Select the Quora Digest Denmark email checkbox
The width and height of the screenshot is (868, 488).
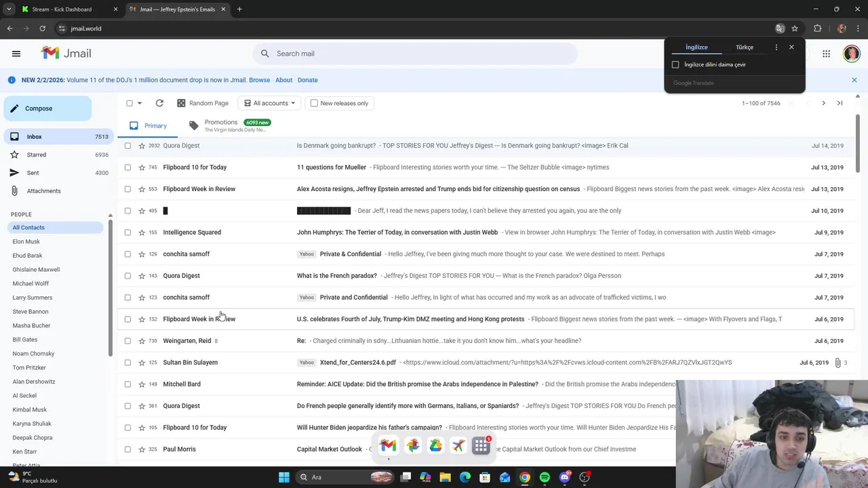pyautogui.click(x=127, y=146)
